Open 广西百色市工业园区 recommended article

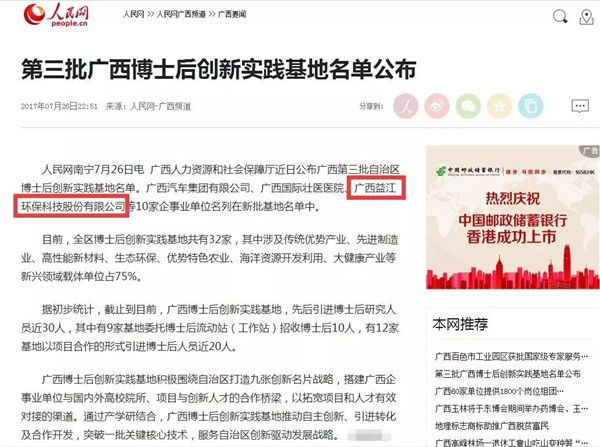tap(511, 356)
